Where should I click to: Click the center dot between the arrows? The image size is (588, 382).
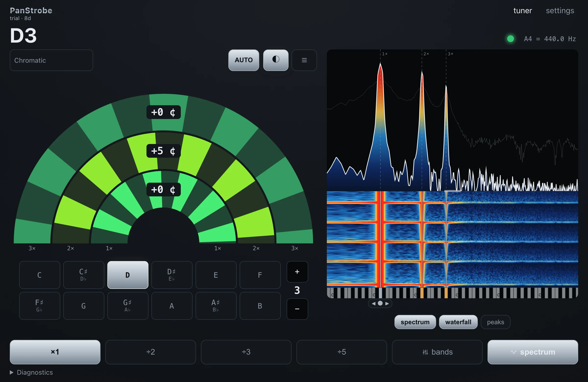(380, 303)
